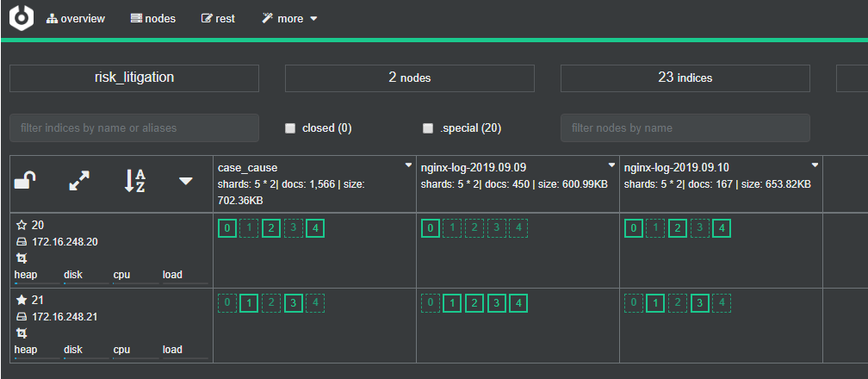Toggle the .special (20) checkbox
This screenshot has width=868, height=379.
click(x=428, y=128)
